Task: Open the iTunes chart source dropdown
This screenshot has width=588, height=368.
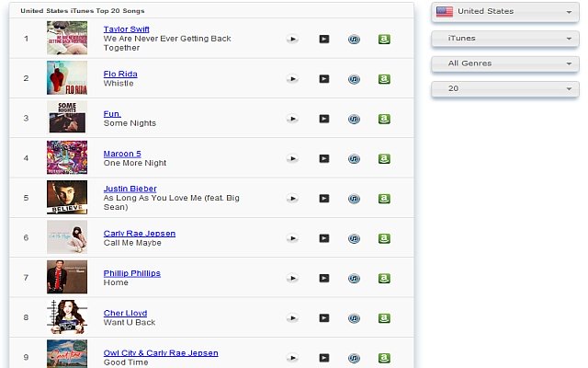Action: [x=505, y=39]
